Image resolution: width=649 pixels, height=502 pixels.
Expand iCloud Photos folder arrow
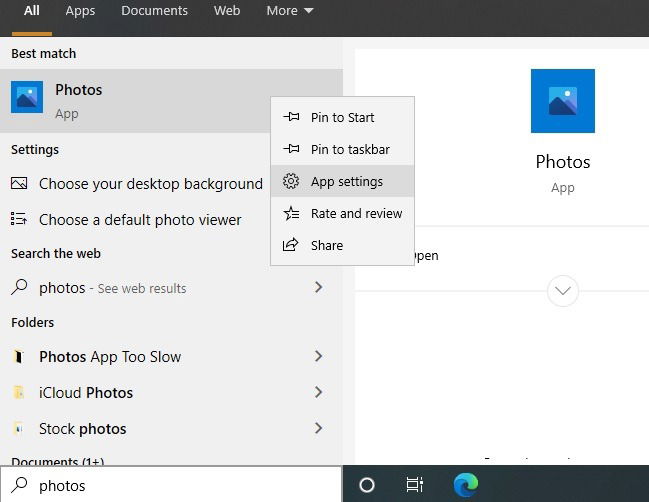[x=318, y=392]
